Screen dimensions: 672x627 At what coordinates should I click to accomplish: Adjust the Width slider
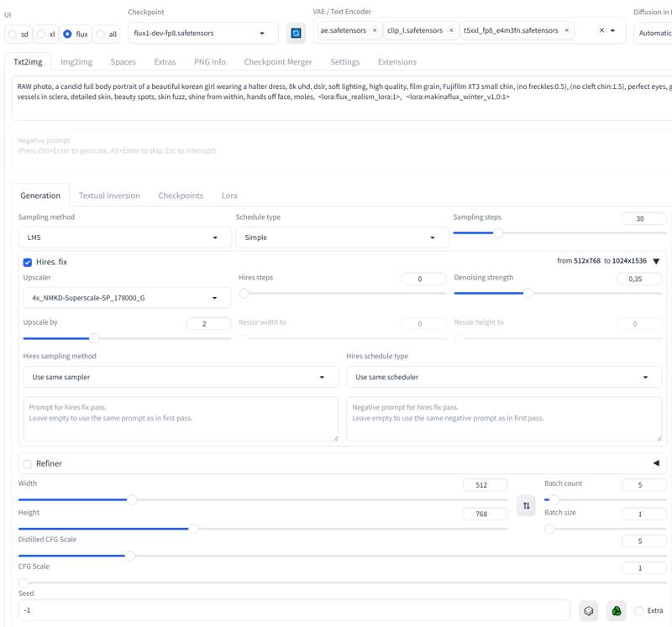click(263, 499)
